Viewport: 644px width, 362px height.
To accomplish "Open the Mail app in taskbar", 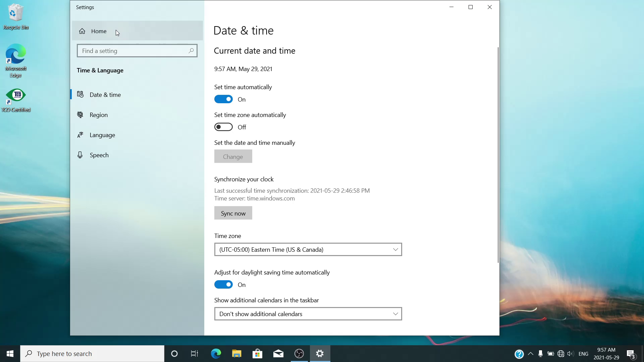I will 278,354.
